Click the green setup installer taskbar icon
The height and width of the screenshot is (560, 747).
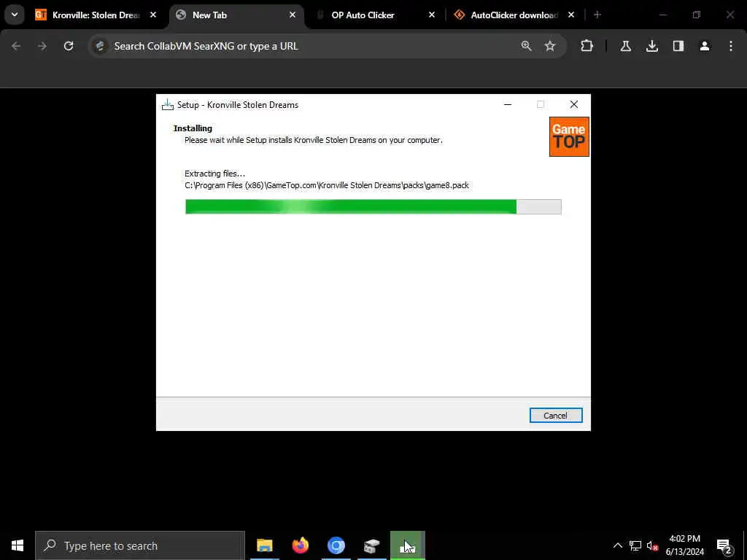[x=408, y=545]
